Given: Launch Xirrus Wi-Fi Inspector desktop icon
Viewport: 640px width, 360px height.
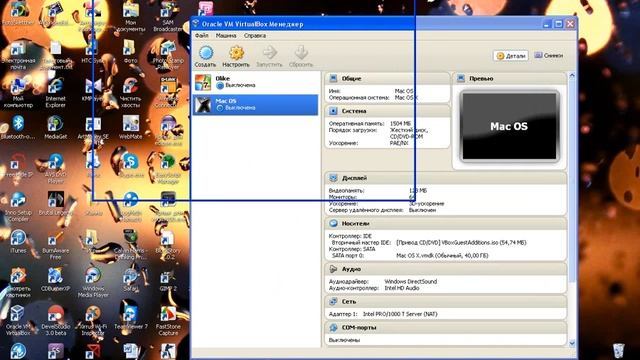Looking at the screenshot, I should pyautogui.click(x=93, y=321).
